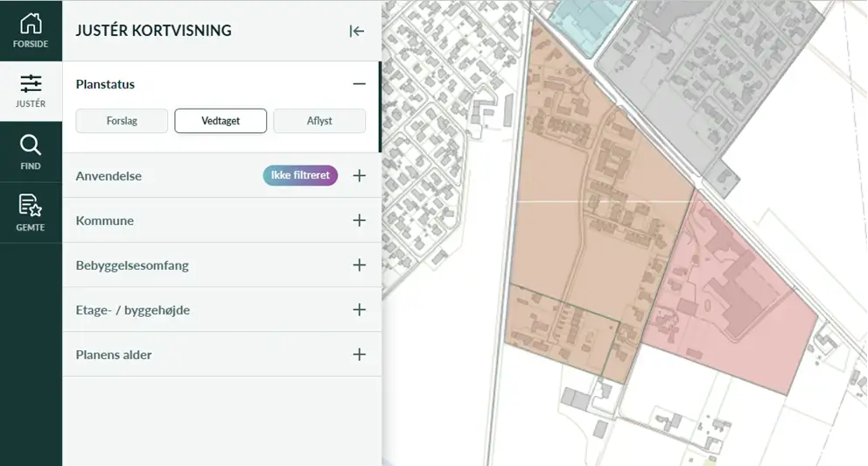
Task: Expand the Planens alder section
Action: coord(359,355)
